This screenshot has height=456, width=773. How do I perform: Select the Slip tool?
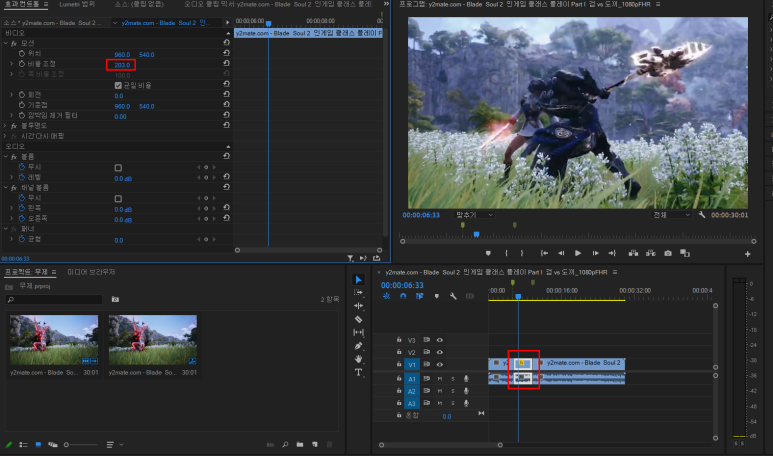[358, 332]
